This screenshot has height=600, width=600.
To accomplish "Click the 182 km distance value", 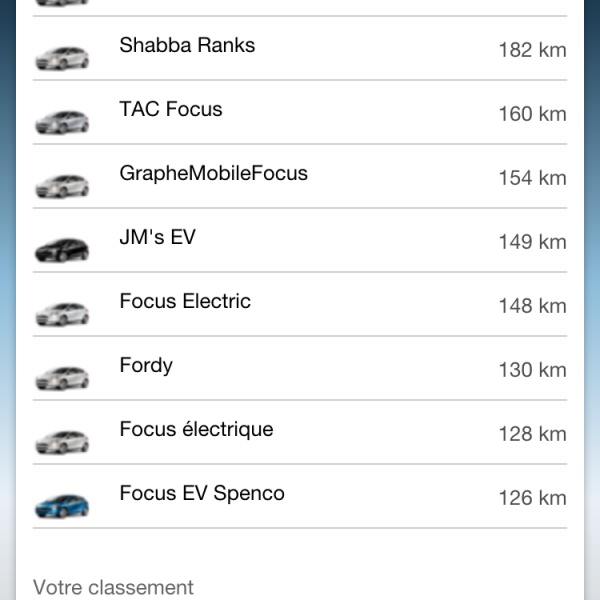I will pyautogui.click(x=532, y=50).
